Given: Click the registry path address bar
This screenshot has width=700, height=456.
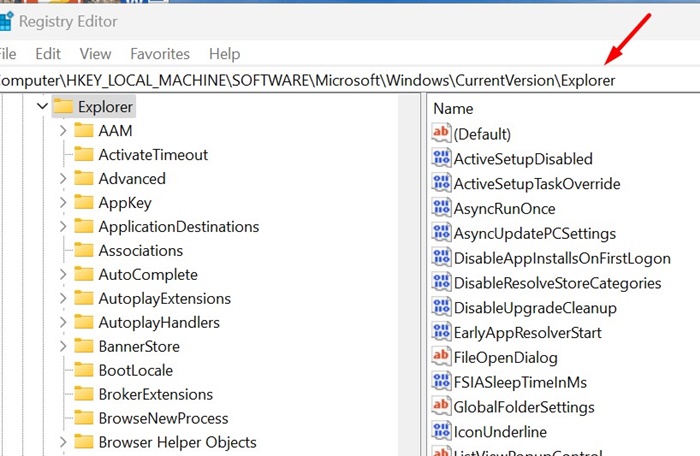Looking at the screenshot, I should coord(350,80).
